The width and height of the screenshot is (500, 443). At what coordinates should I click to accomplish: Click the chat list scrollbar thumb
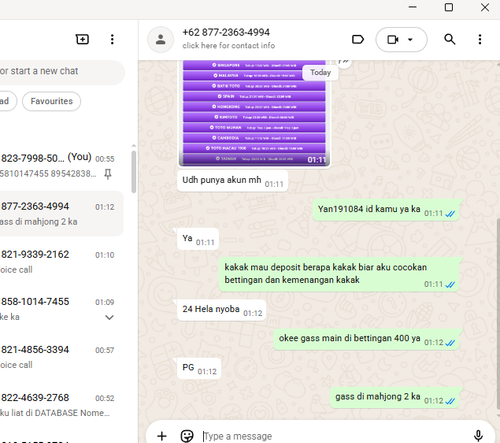[x=134, y=172]
